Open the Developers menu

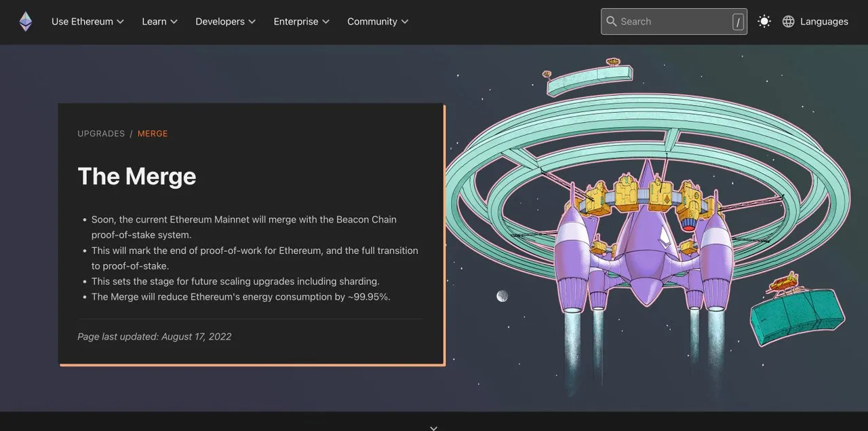tap(225, 22)
